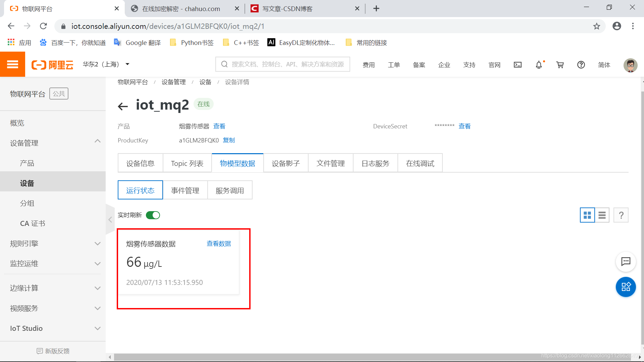Open the 华东2 (上海) region dropdown
The width and height of the screenshot is (644, 362).
click(x=106, y=64)
